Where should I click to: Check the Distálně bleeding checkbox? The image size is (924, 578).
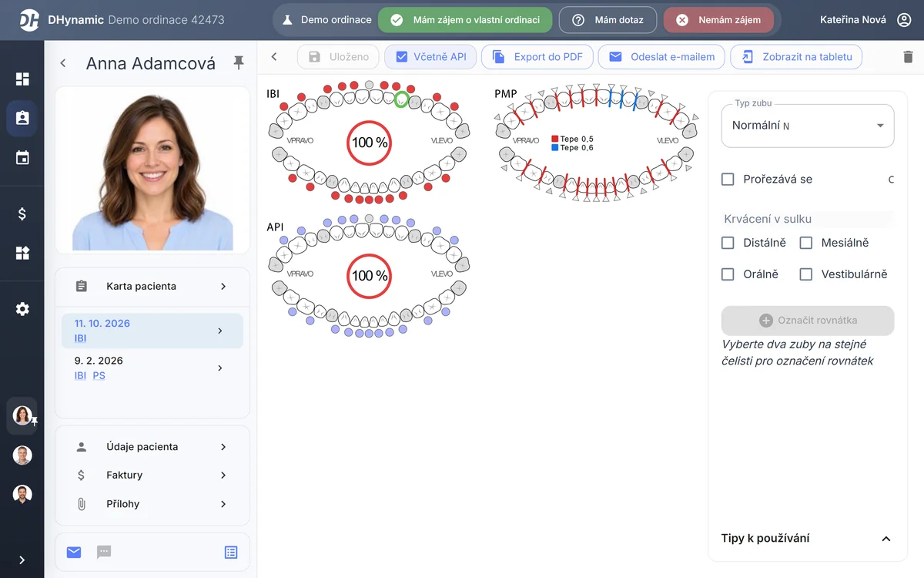pyautogui.click(x=728, y=243)
